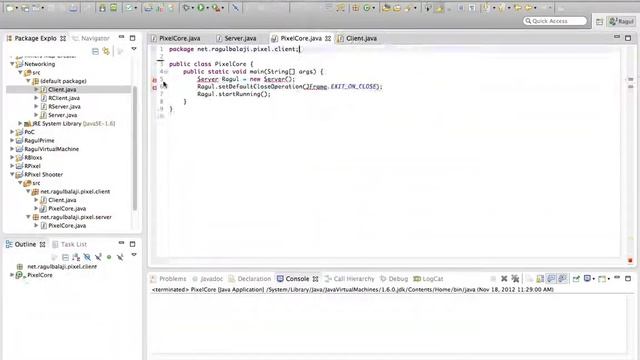
Task: Expand the RagulPrime project
Action: [x=12, y=140]
